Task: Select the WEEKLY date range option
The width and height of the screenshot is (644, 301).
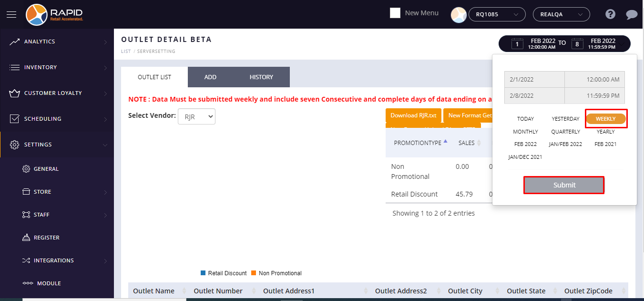Action: 605,119
